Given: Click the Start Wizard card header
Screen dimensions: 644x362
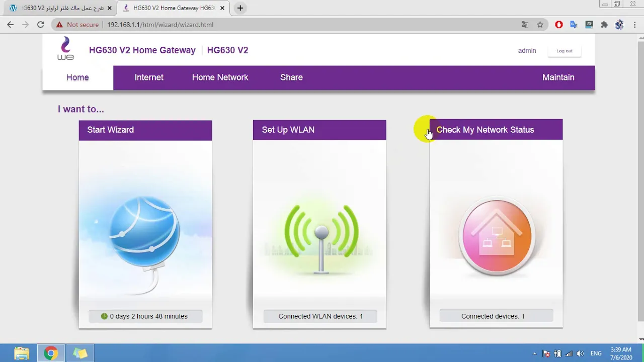Looking at the screenshot, I should click(x=145, y=130).
